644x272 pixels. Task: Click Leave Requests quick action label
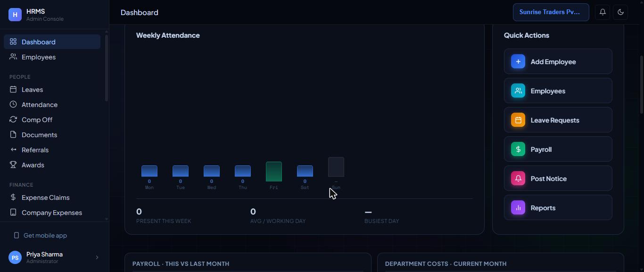[x=555, y=120]
